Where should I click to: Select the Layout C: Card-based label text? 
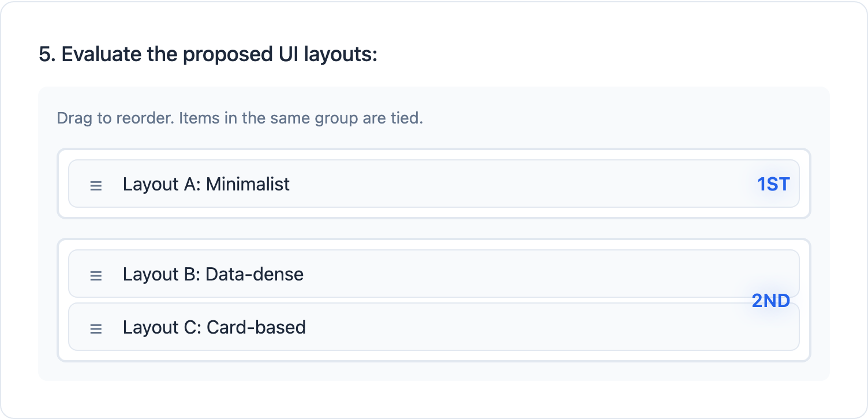pos(214,327)
